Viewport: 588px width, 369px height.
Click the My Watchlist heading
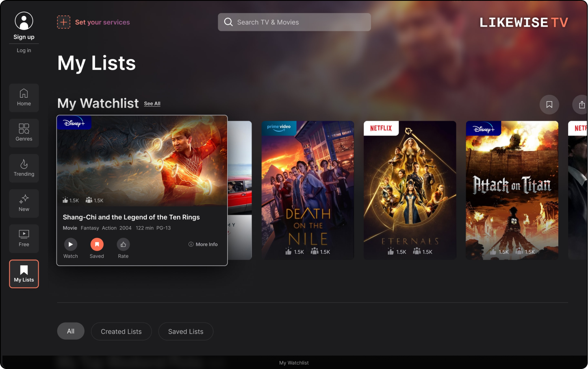[98, 103]
